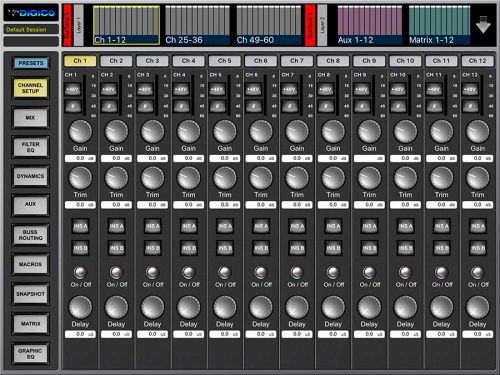Image resolution: width=500 pixels, height=375 pixels.
Task: Toggle +48V phantom power on CH 1
Action: [72, 90]
